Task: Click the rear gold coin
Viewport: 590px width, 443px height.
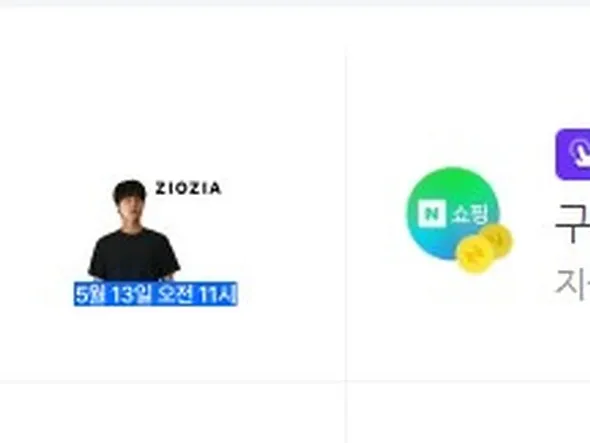Action: [497, 239]
